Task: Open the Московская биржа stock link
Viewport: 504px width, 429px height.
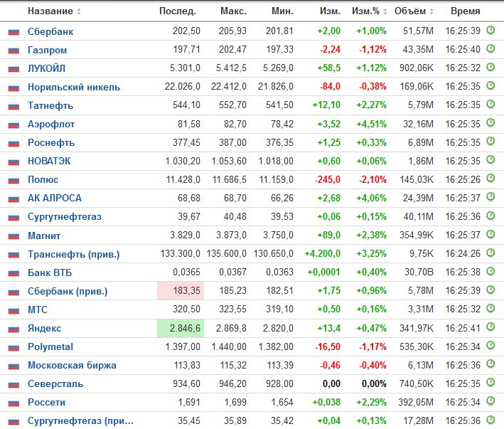Action: (72, 365)
